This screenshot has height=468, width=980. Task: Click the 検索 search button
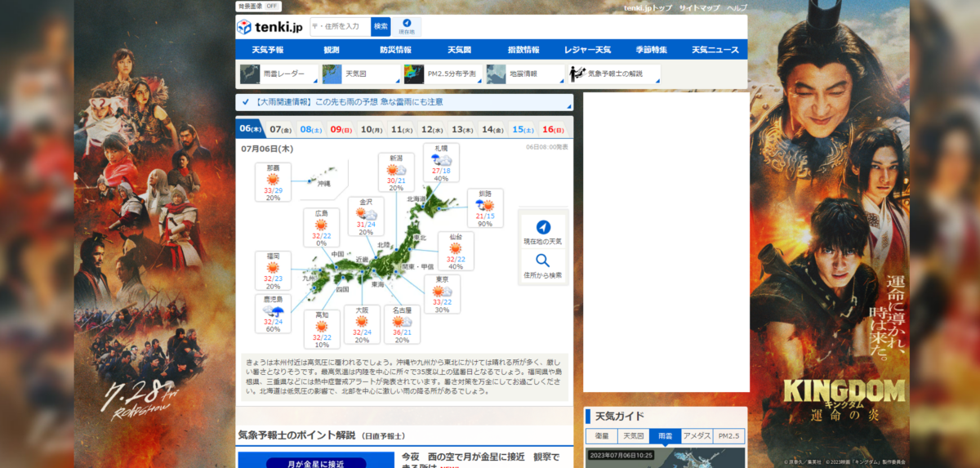381,27
